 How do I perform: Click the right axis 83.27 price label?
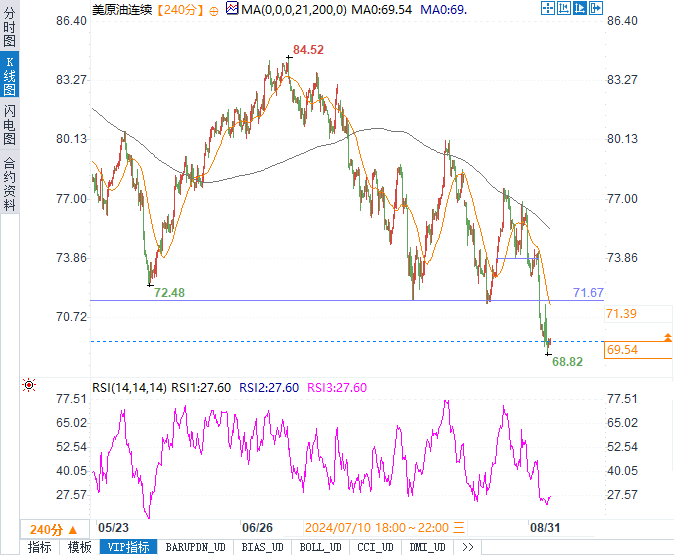pyautogui.click(x=622, y=80)
